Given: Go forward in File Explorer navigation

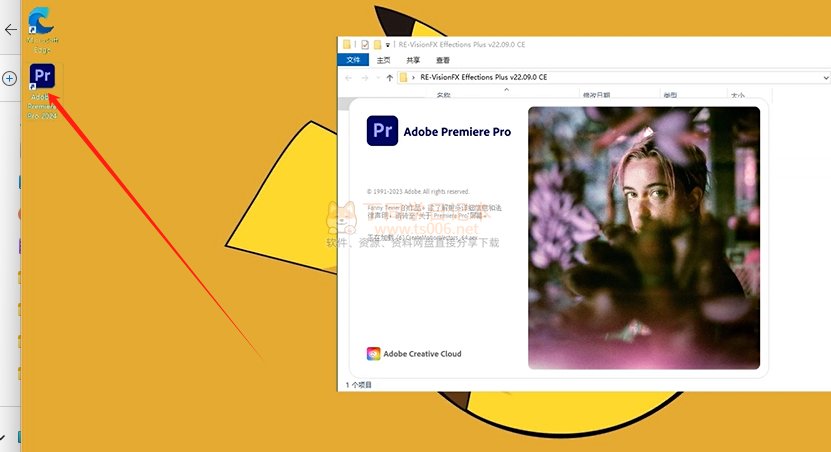Looking at the screenshot, I should 365,77.
